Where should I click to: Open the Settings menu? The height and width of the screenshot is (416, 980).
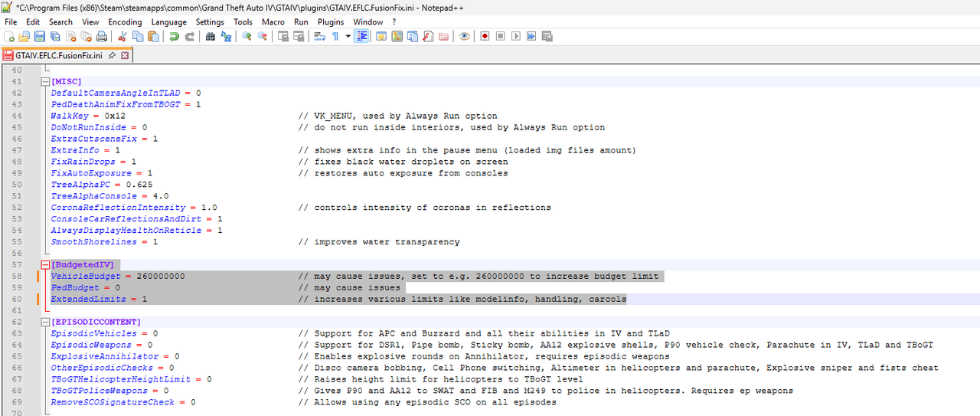[210, 22]
